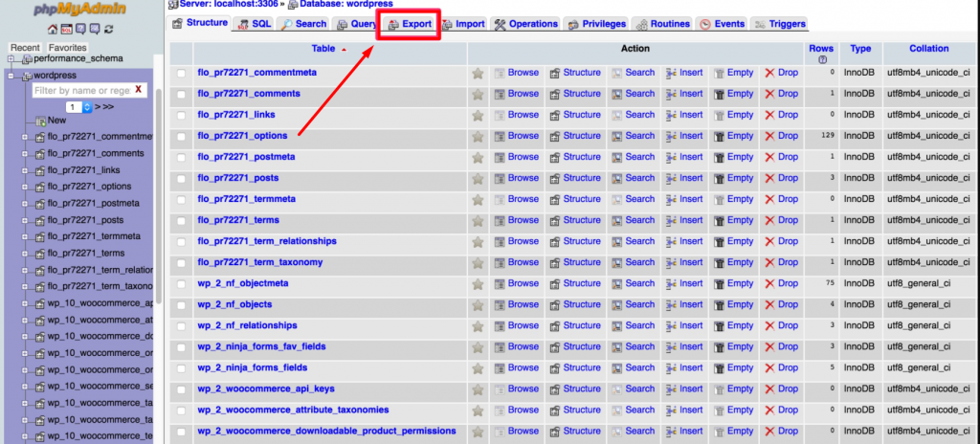
Task: Check the box for flo_pr72271_options
Action: coord(181,136)
